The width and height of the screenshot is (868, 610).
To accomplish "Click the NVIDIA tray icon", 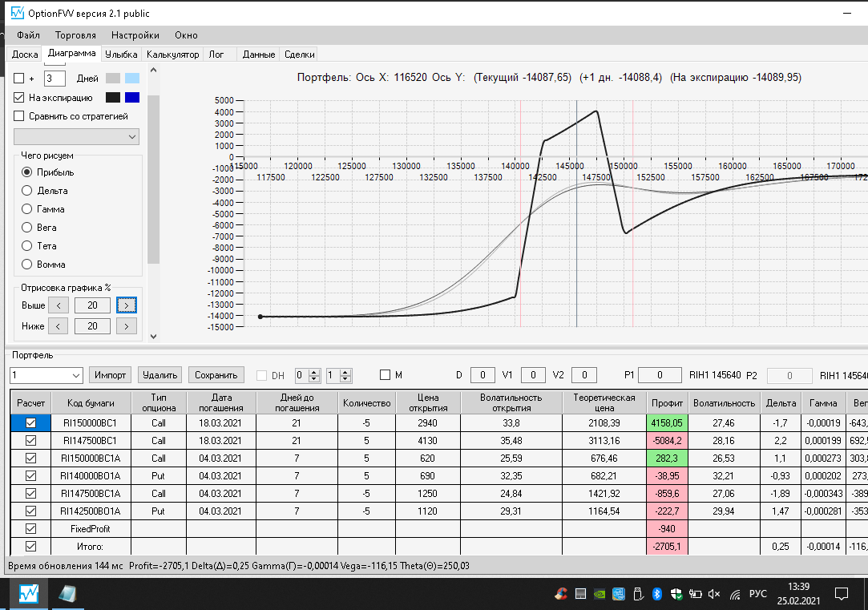I will (x=599, y=594).
